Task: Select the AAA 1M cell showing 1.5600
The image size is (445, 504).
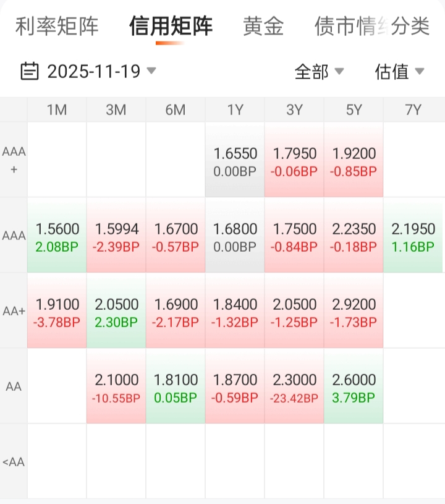Action: click(x=57, y=236)
